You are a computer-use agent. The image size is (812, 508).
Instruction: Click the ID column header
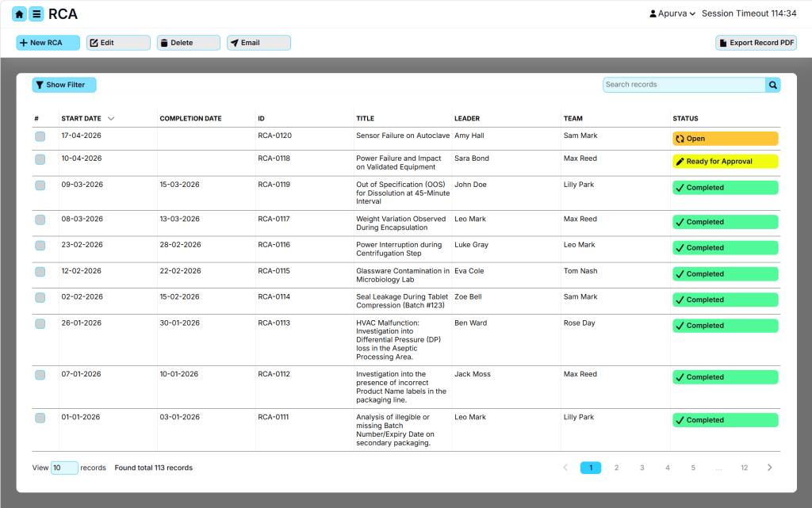pos(262,118)
